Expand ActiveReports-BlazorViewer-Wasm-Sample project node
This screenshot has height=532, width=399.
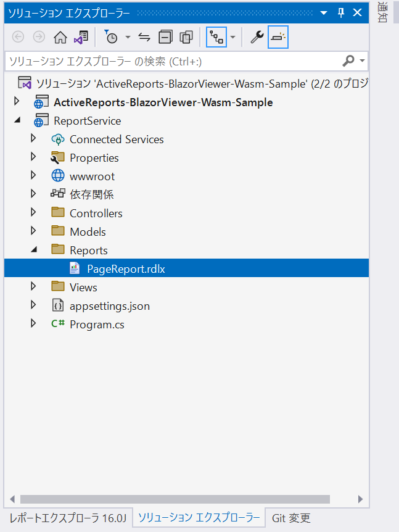tap(16, 101)
